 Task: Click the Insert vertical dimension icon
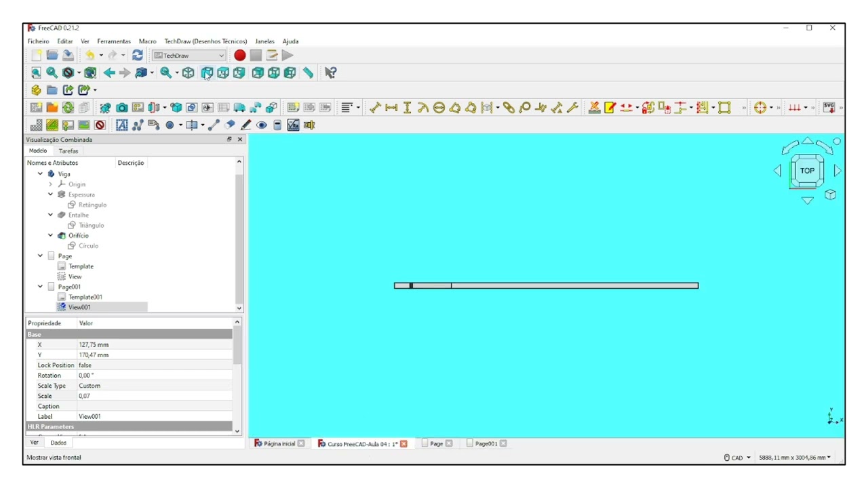(x=407, y=108)
